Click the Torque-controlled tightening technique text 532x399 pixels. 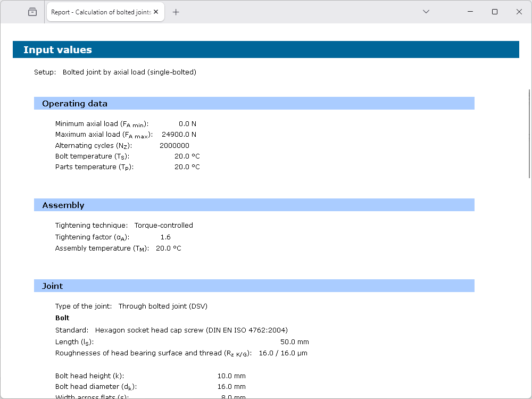click(x=163, y=226)
